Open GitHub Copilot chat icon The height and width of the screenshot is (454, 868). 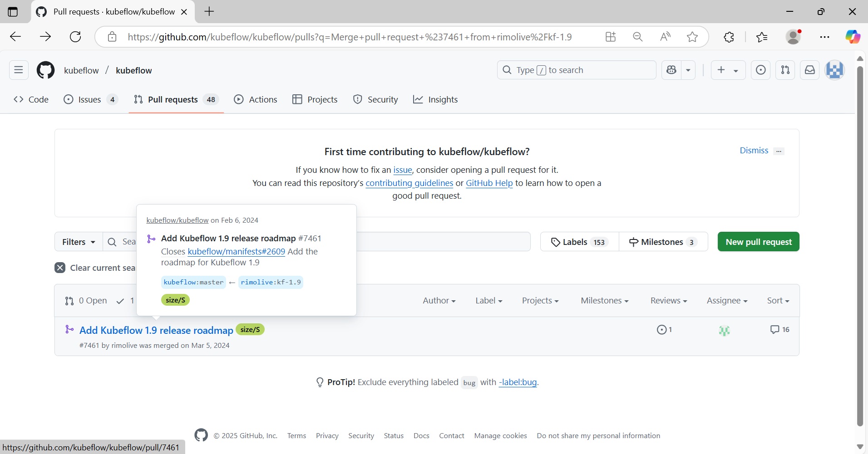click(671, 70)
